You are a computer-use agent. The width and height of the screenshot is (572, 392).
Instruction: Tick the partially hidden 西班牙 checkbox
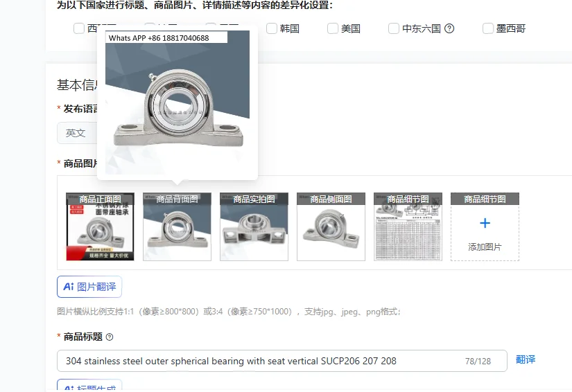79,28
